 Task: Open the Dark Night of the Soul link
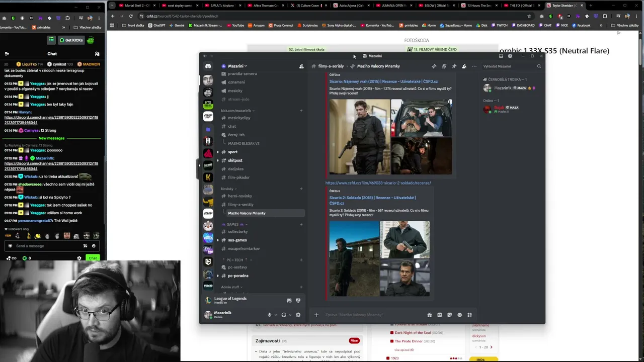(x=413, y=333)
